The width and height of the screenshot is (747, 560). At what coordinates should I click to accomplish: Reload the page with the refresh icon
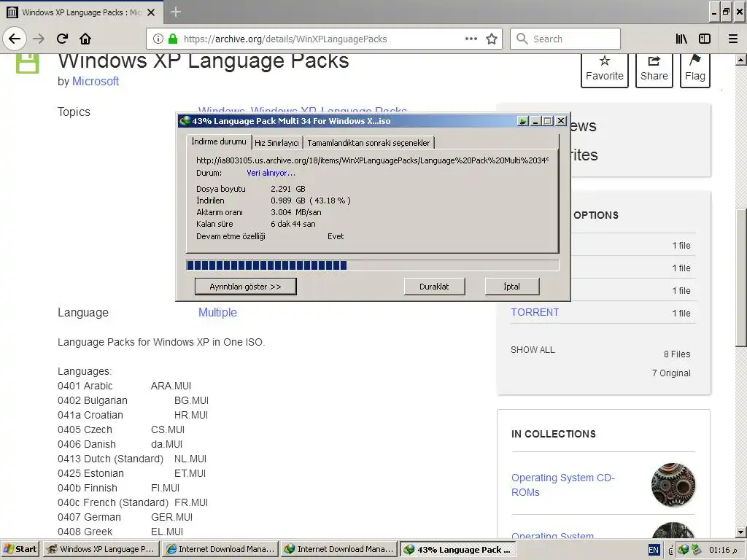[x=62, y=39]
